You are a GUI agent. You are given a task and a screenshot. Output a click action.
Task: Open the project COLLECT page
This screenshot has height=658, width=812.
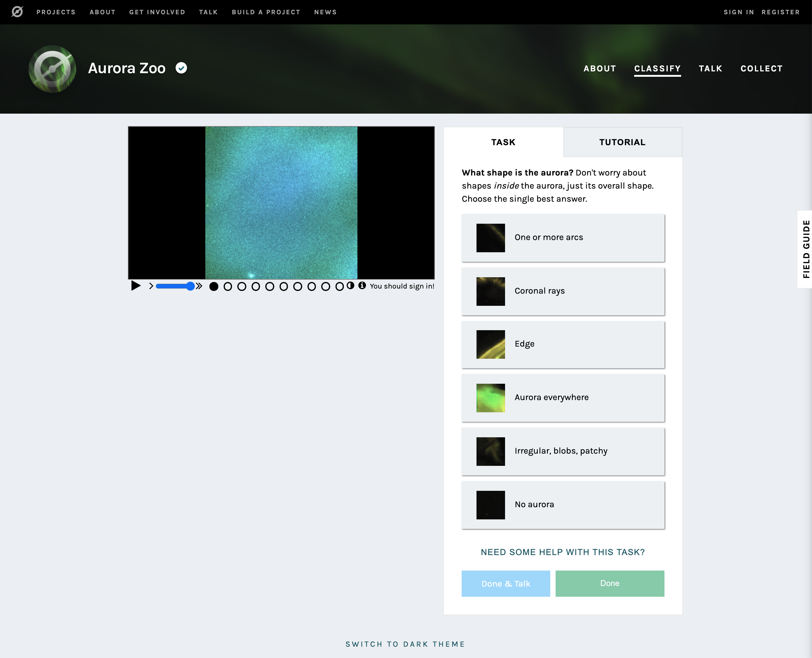coord(762,69)
